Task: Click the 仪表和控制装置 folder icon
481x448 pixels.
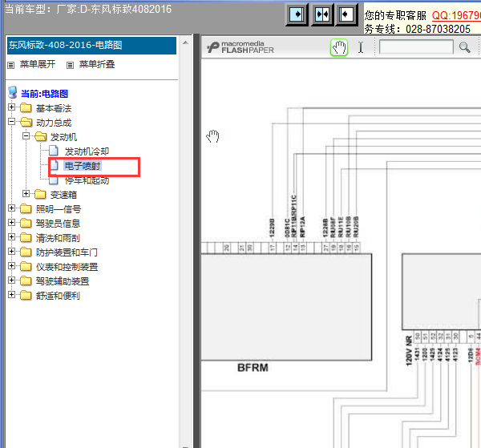Action: pyautogui.click(x=26, y=266)
